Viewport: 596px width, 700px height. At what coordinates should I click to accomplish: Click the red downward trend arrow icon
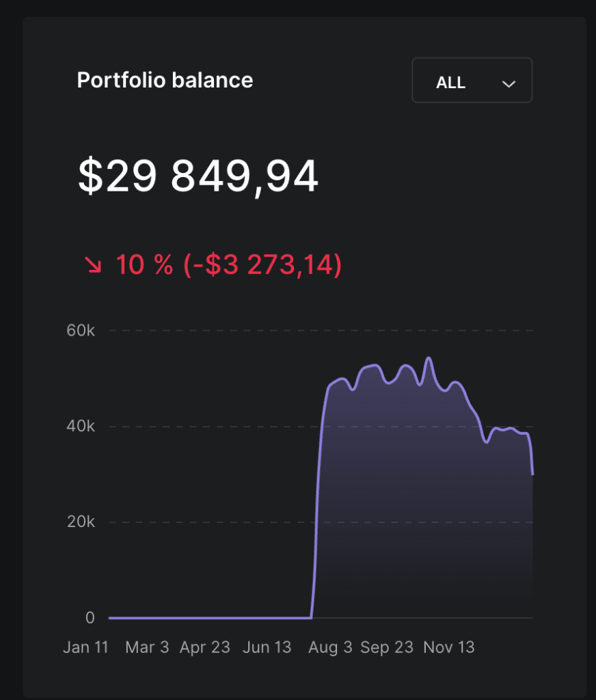(x=92, y=265)
